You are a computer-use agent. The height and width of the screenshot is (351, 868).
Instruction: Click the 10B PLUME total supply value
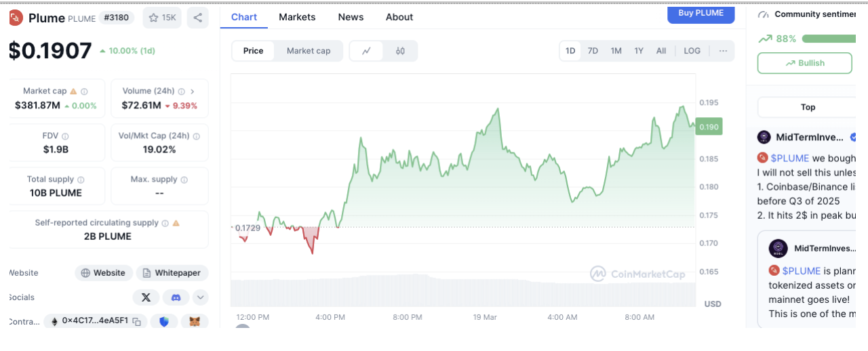click(x=56, y=193)
